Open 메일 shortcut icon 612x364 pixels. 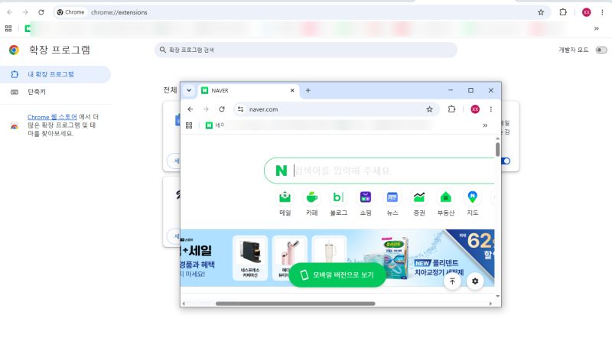point(285,197)
